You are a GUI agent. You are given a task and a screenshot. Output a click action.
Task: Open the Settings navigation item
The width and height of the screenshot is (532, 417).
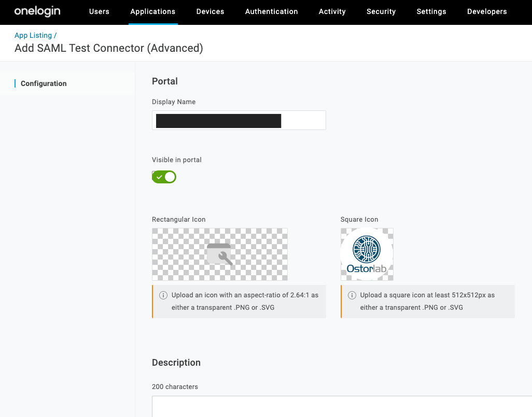[431, 11]
